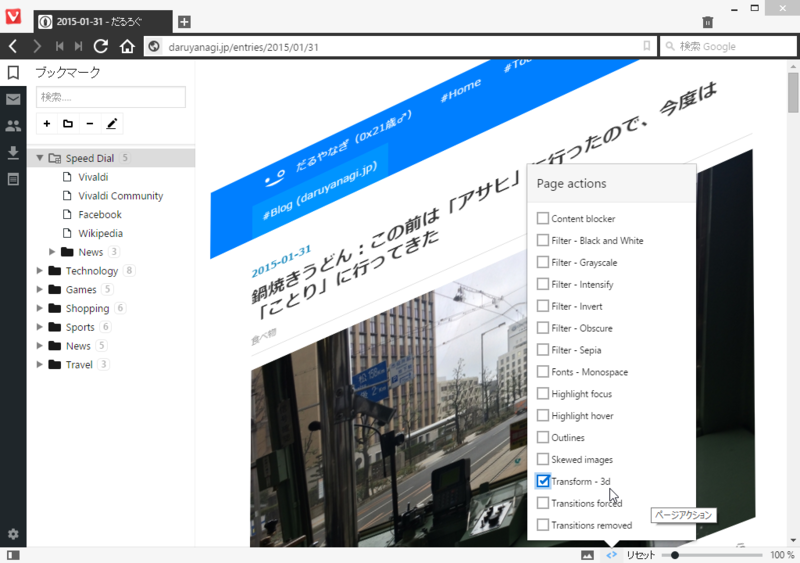Open the Mail panel icon
This screenshot has height=563, width=800.
click(13, 99)
